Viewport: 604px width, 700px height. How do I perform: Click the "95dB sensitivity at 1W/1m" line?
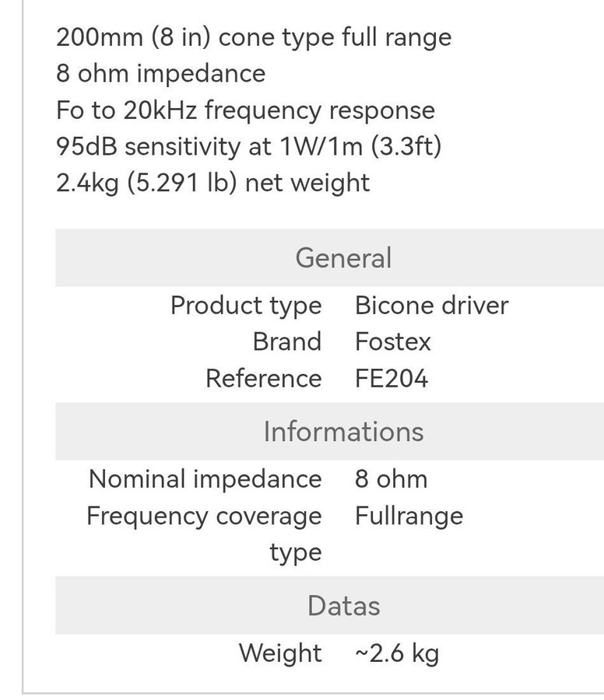click(x=248, y=146)
